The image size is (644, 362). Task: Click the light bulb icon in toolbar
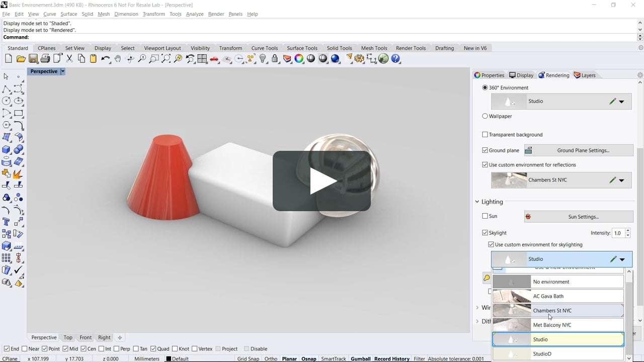[x=263, y=59]
